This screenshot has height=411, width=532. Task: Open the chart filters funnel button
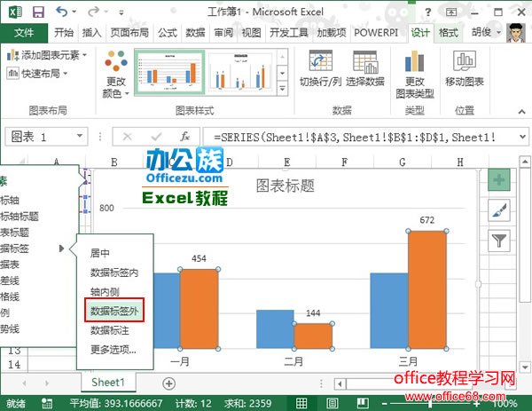click(498, 241)
